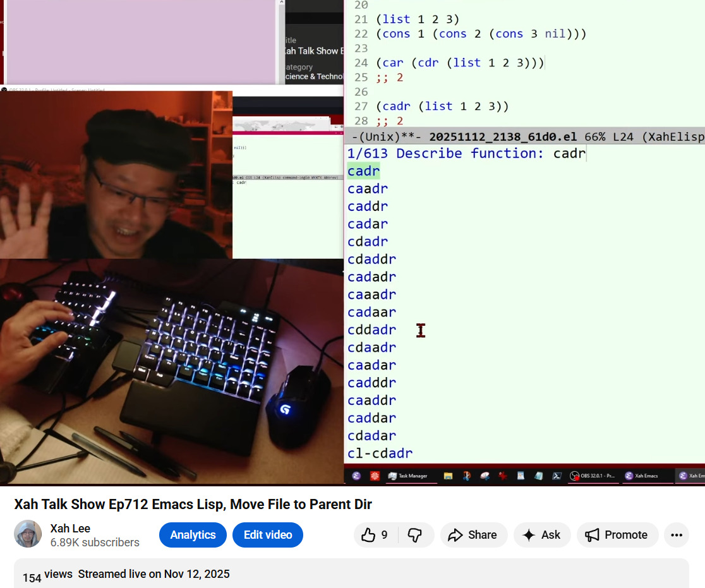Switch to OBS 32.0.1 in the taskbar
This screenshot has height=588, width=705.
coord(593,476)
